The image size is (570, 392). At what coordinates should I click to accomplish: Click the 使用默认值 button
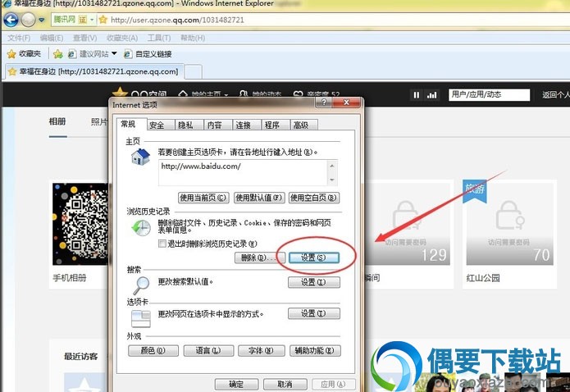click(x=259, y=198)
